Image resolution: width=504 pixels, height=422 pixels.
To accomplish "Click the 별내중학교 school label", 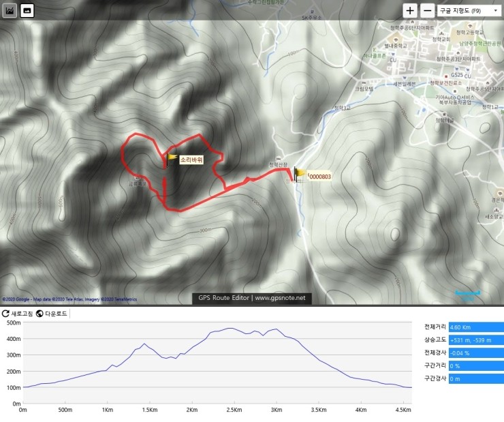I will coord(396,46).
